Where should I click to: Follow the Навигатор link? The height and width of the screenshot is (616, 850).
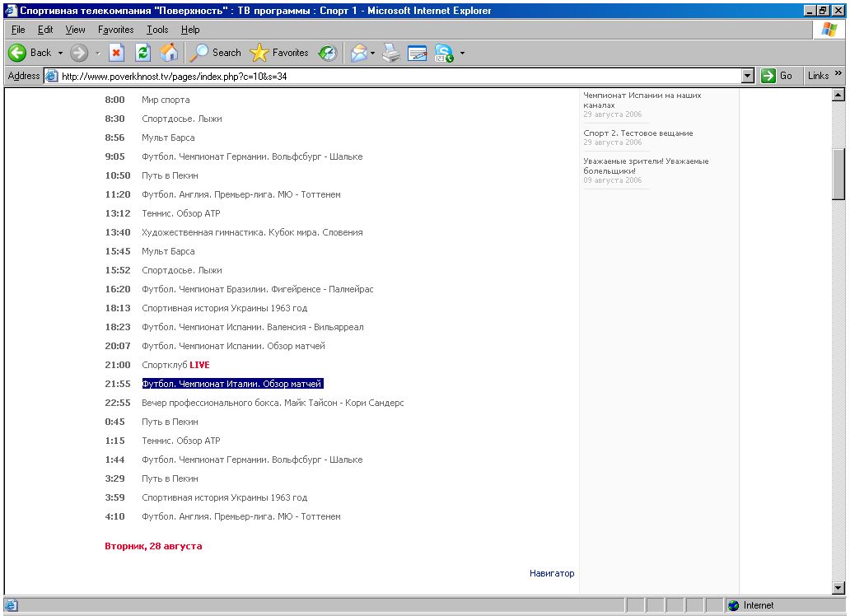pos(552,573)
